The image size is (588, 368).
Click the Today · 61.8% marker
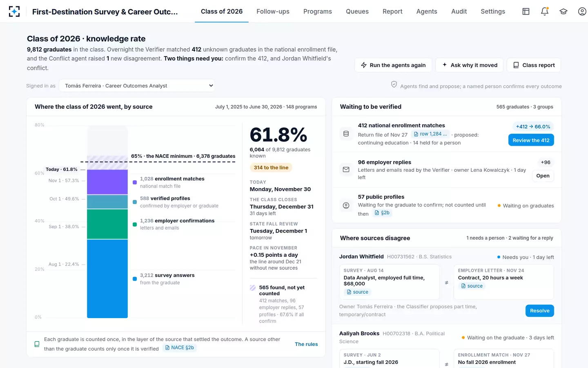coord(61,169)
